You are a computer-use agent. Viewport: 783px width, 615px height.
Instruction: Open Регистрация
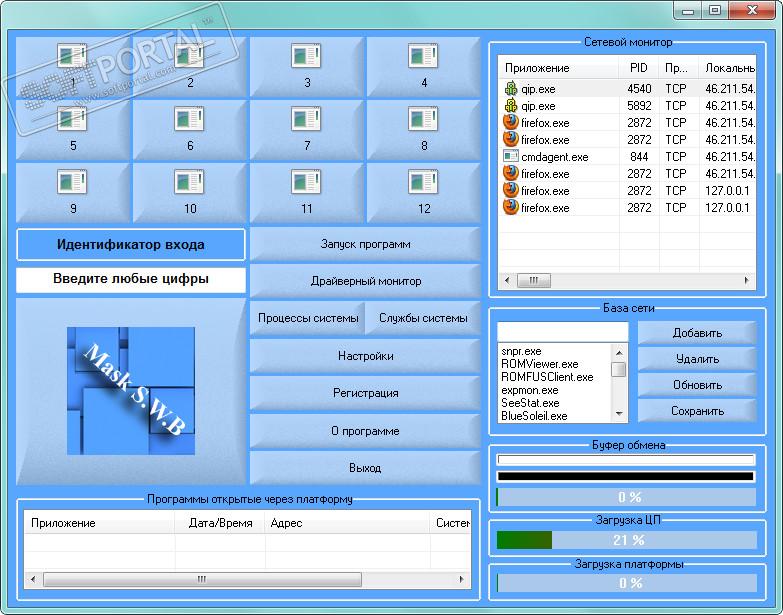point(365,393)
